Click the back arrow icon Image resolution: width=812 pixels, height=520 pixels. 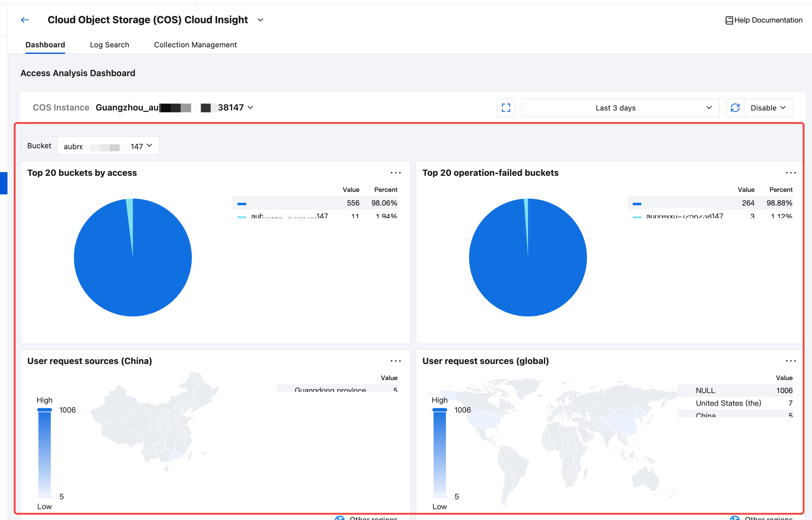tap(25, 20)
